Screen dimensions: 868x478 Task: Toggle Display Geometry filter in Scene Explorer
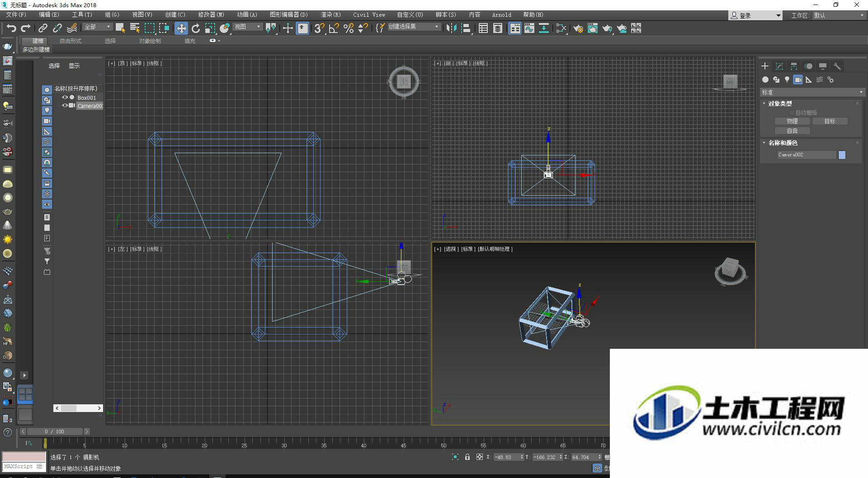47,90
